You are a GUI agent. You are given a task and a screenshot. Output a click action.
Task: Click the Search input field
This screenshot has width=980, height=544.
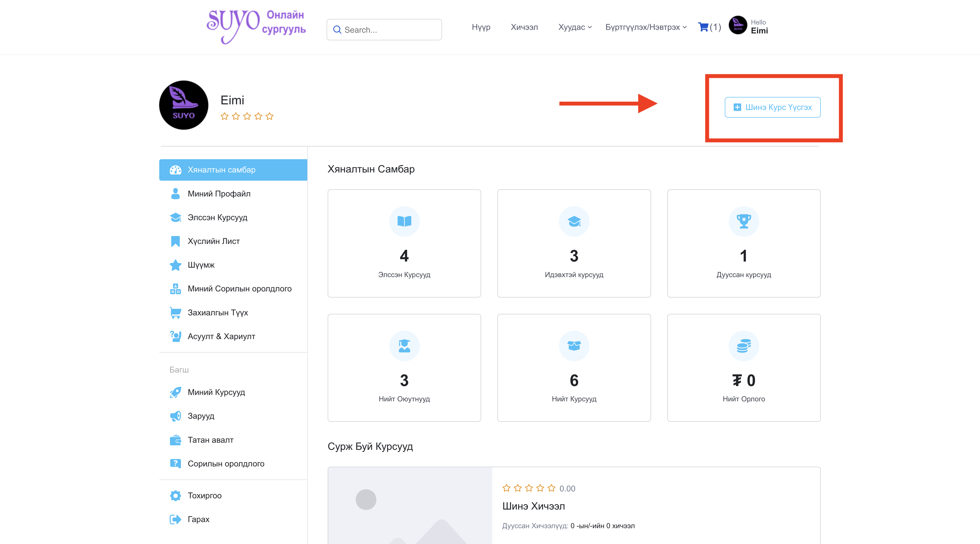pos(384,30)
